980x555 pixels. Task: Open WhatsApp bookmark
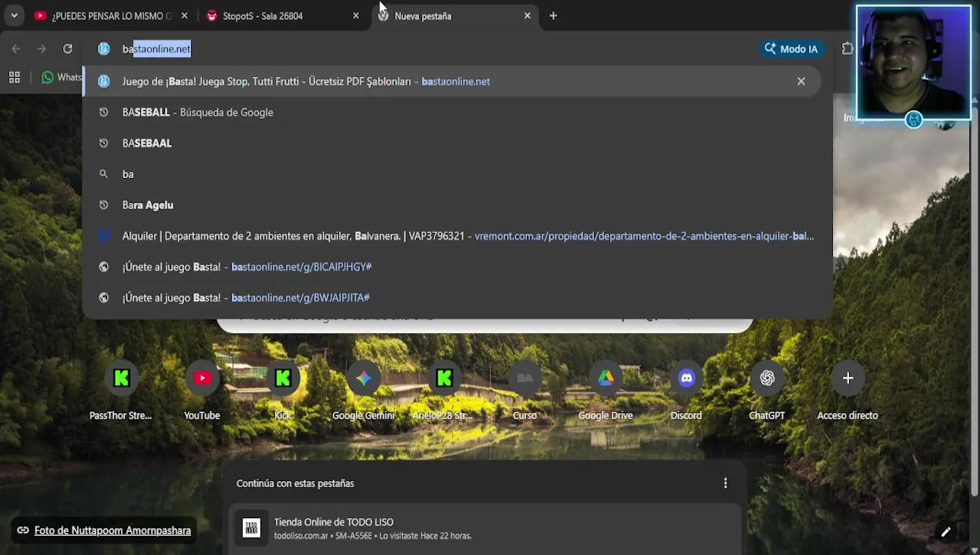[62, 77]
